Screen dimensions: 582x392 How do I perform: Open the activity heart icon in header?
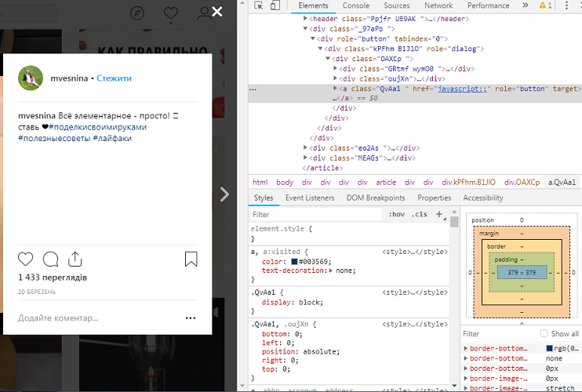pos(171,13)
